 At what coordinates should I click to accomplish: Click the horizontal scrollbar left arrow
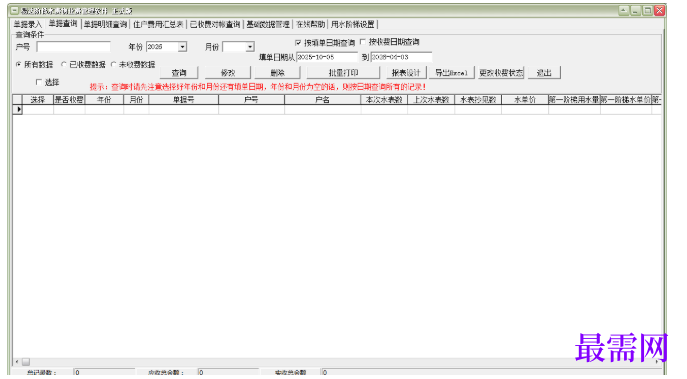coord(17,362)
